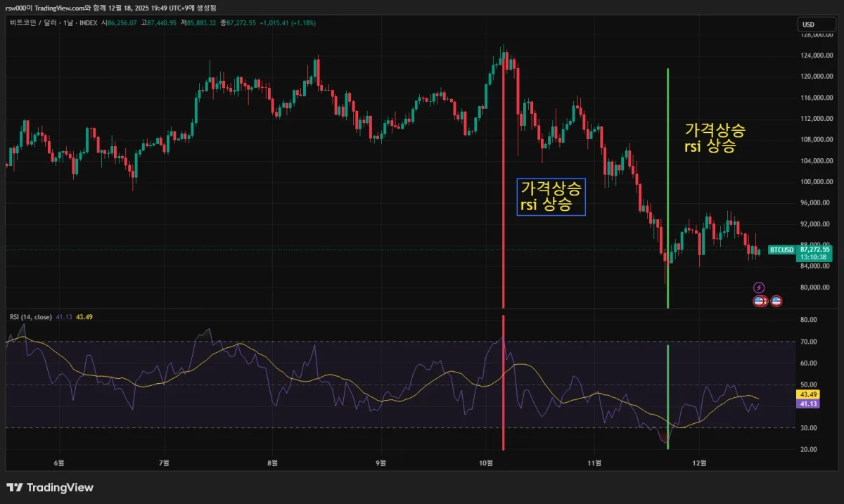Select the yellow RSI smoothing value label 43.49
The width and height of the screenshot is (844, 504).
[807, 396]
